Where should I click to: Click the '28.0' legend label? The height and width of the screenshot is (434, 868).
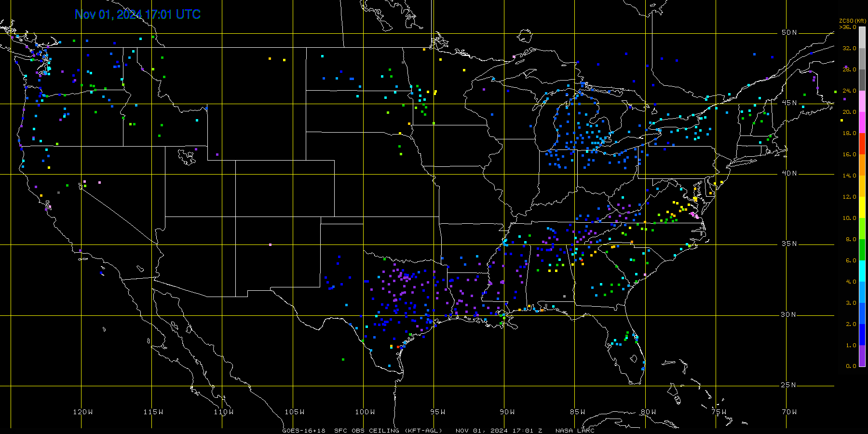849,69
